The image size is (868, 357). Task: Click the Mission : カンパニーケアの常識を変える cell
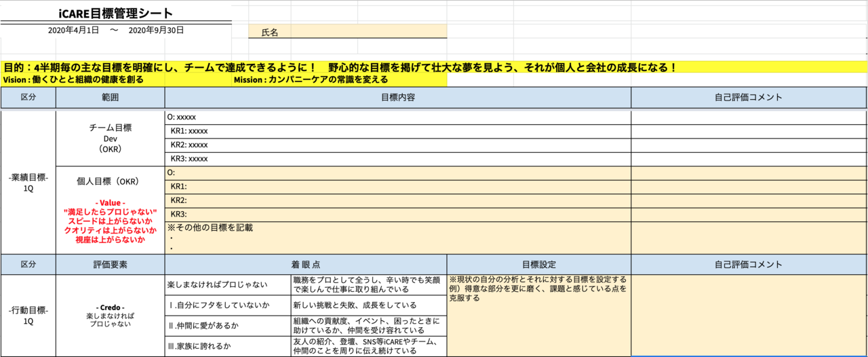[x=340, y=80]
